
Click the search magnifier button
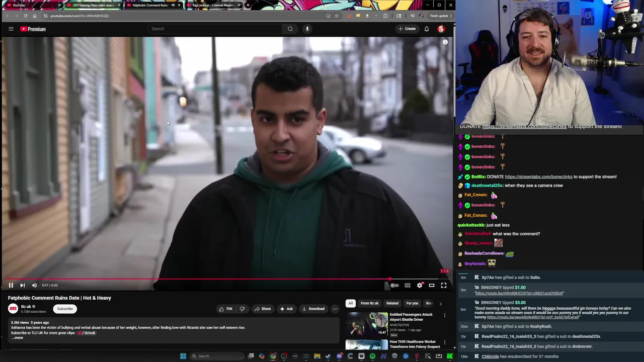tap(290, 29)
